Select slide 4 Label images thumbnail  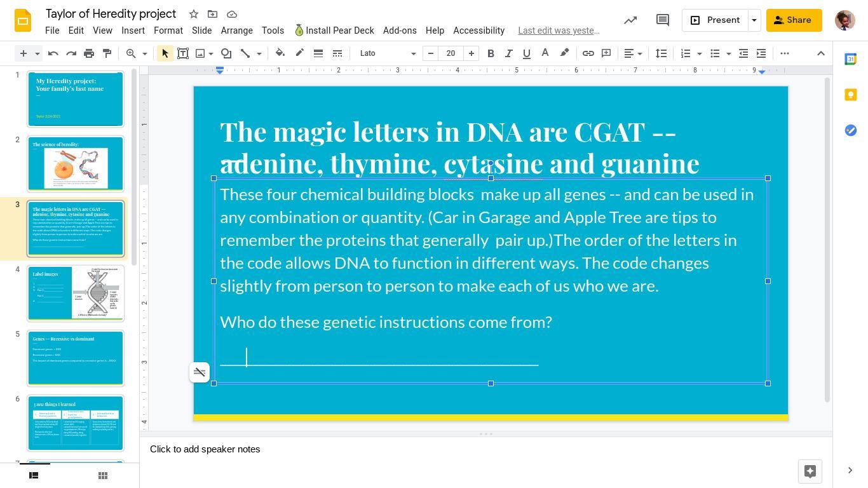coord(76,294)
